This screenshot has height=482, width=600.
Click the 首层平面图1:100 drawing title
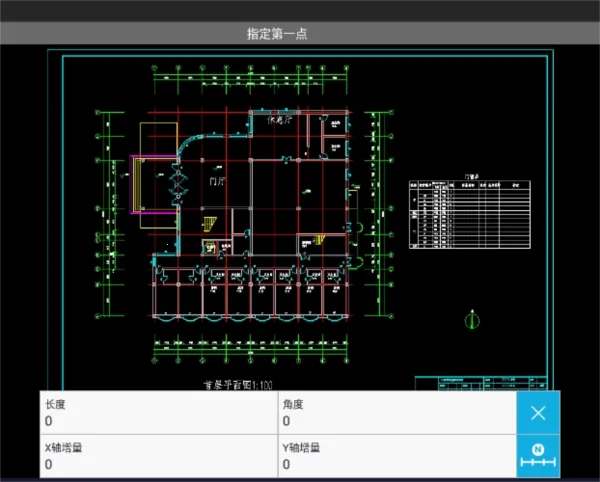233,384
